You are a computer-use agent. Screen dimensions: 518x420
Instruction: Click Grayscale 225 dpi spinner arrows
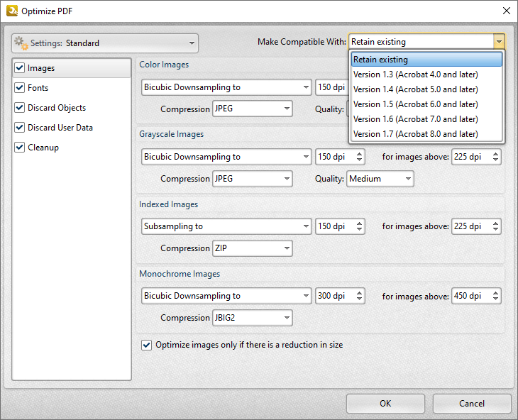[495, 157]
